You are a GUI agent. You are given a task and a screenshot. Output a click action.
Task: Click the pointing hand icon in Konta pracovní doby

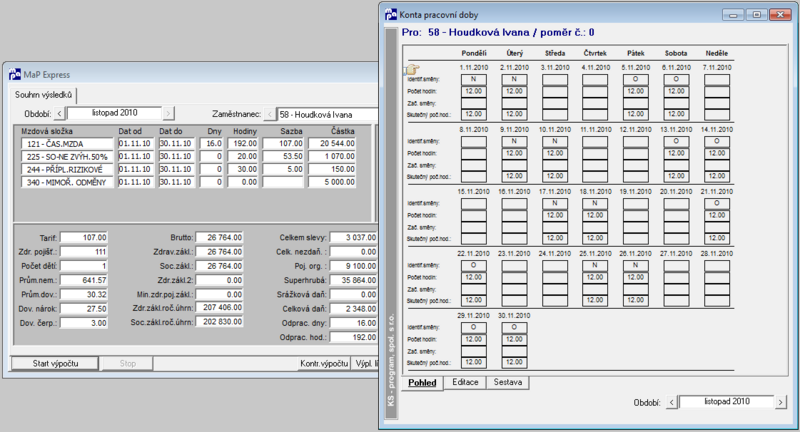click(x=413, y=69)
